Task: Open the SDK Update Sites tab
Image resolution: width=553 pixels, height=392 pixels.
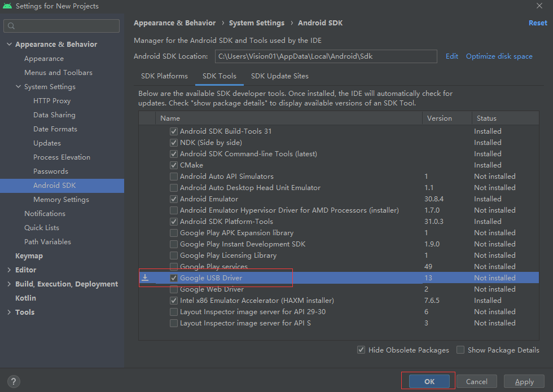Action: click(280, 76)
